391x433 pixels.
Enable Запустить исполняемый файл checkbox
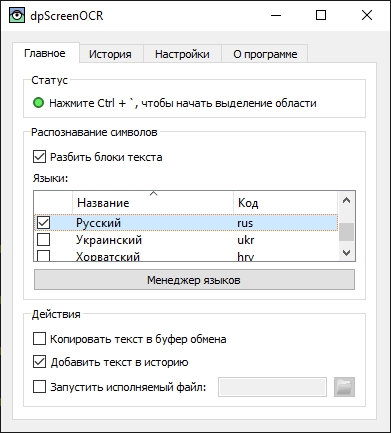39,387
